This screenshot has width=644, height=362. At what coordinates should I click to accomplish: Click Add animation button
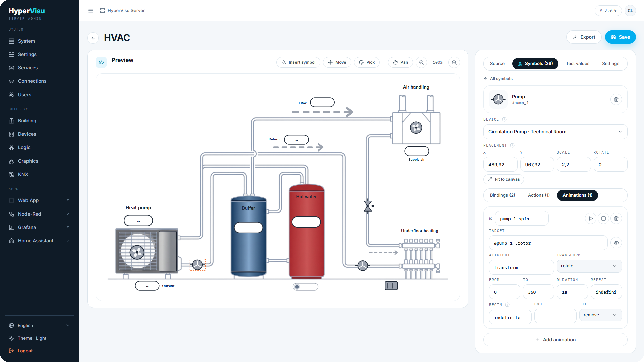(x=555, y=340)
